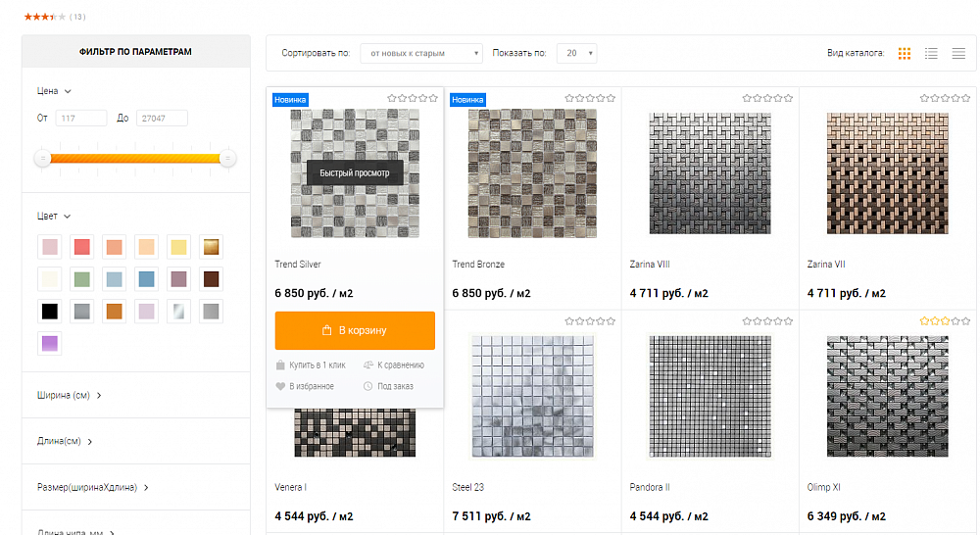
Task: Click the compare scales icon for Trend Silver
Action: point(368,365)
